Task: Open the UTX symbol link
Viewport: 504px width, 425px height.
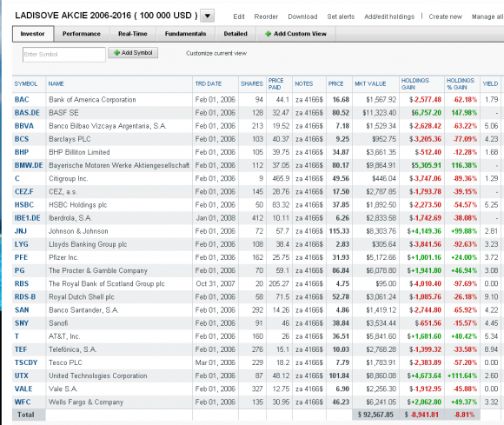Action: click(x=21, y=376)
